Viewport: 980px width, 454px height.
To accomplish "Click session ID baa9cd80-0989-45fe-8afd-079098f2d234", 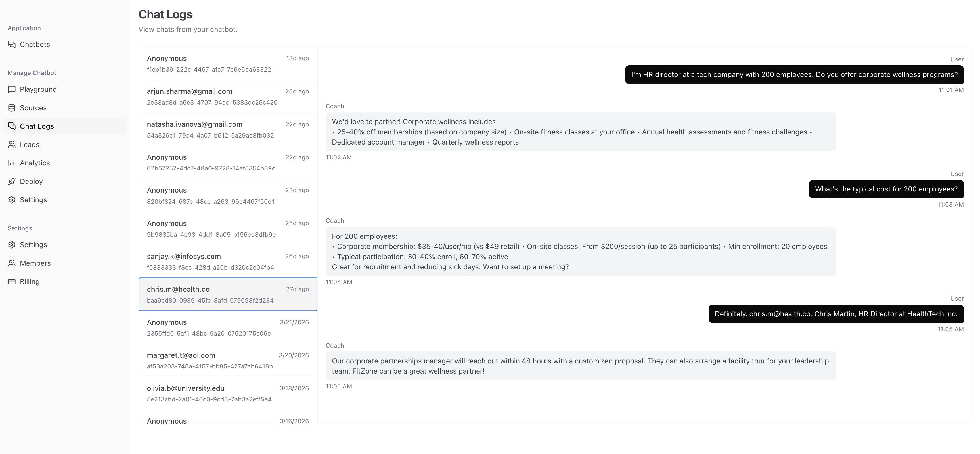I will [210, 301].
